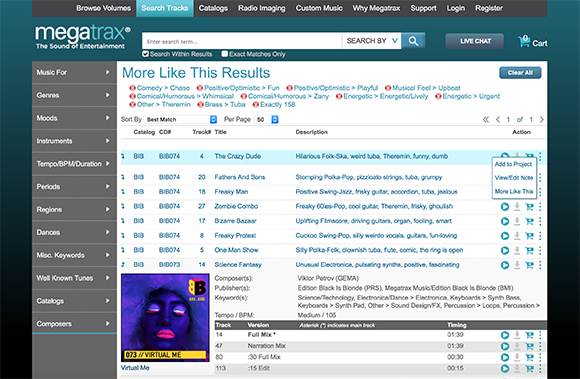The width and height of the screenshot is (580, 379).
Task: Jump to first results page
Action: (x=486, y=119)
